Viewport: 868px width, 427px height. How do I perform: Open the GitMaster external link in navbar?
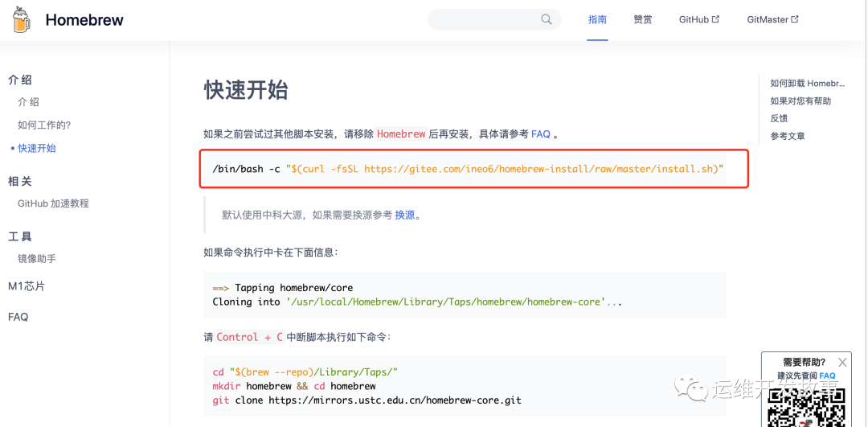click(x=773, y=19)
